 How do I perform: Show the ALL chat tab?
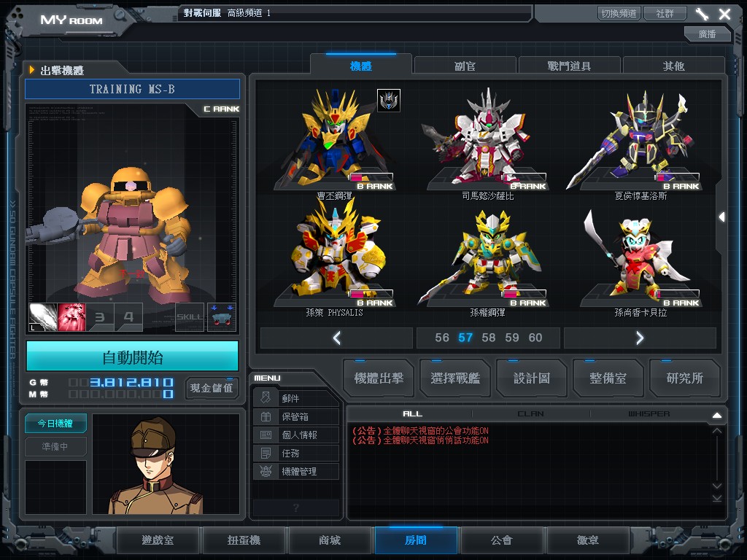click(413, 414)
